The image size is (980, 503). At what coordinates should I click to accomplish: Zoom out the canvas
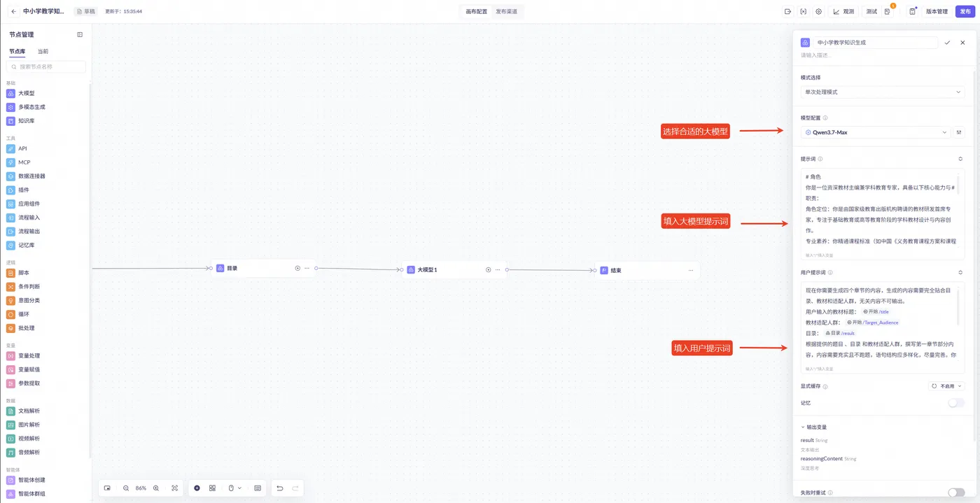[126, 488]
